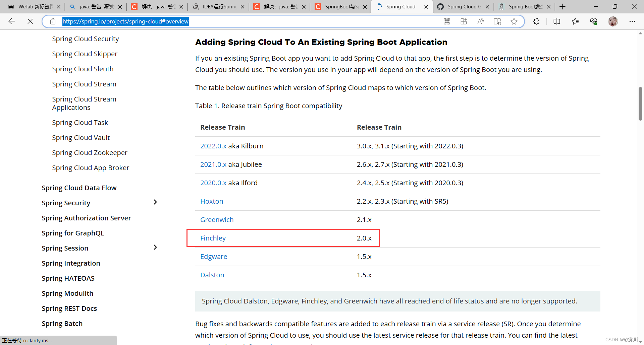Open read aloud tool in address bar

(480, 21)
